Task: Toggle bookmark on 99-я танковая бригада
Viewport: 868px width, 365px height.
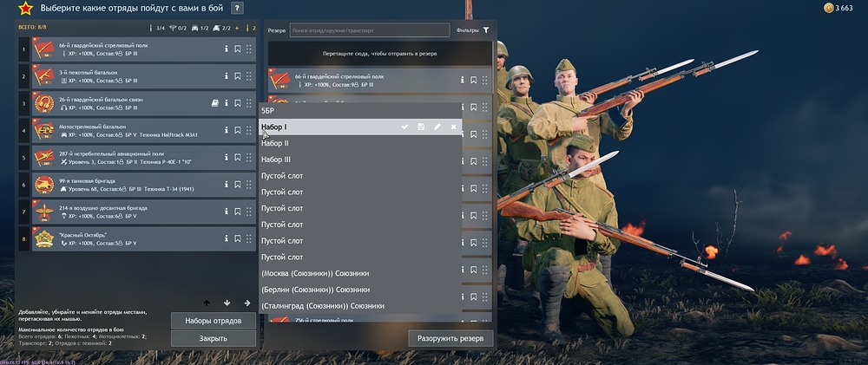Action: pyautogui.click(x=238, y=185)
